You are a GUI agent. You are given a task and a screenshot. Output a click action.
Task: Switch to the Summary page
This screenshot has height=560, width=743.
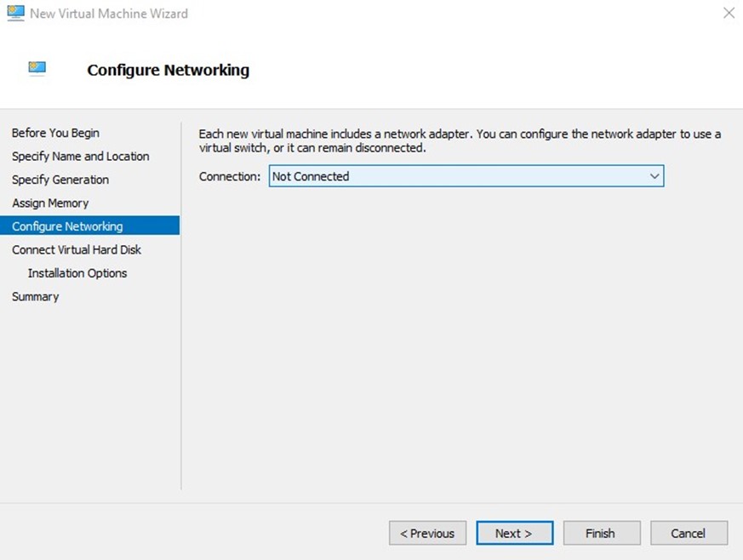point(35,297)
